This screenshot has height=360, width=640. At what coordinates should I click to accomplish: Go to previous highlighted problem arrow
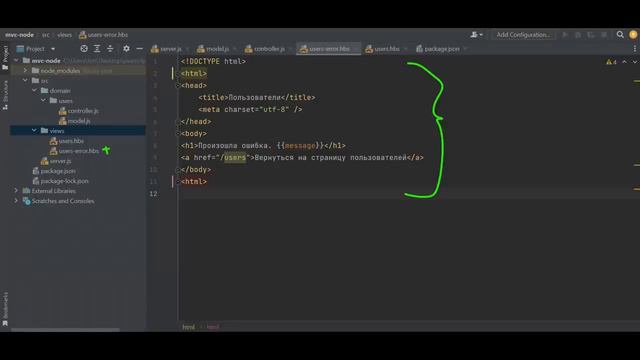pyautogui.click(x=624, y=62)
